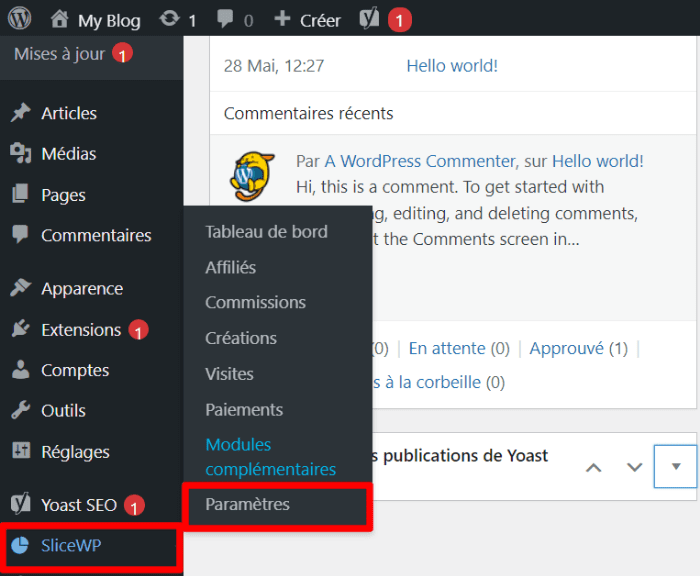
Task: Click the commenter Wapuu avatar
Action: (x=253, y=176)
